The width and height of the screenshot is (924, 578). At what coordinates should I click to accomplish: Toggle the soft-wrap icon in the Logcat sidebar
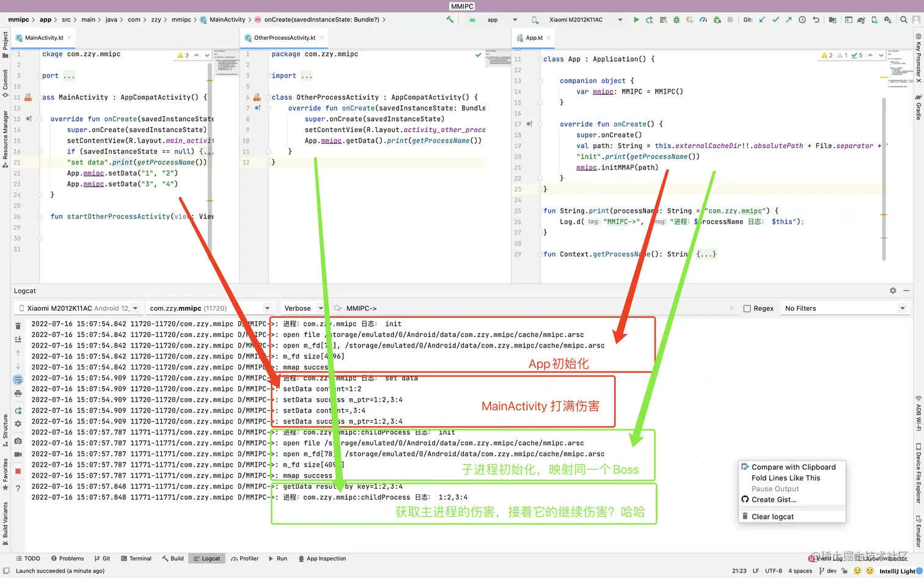click(x=18, y=380)
